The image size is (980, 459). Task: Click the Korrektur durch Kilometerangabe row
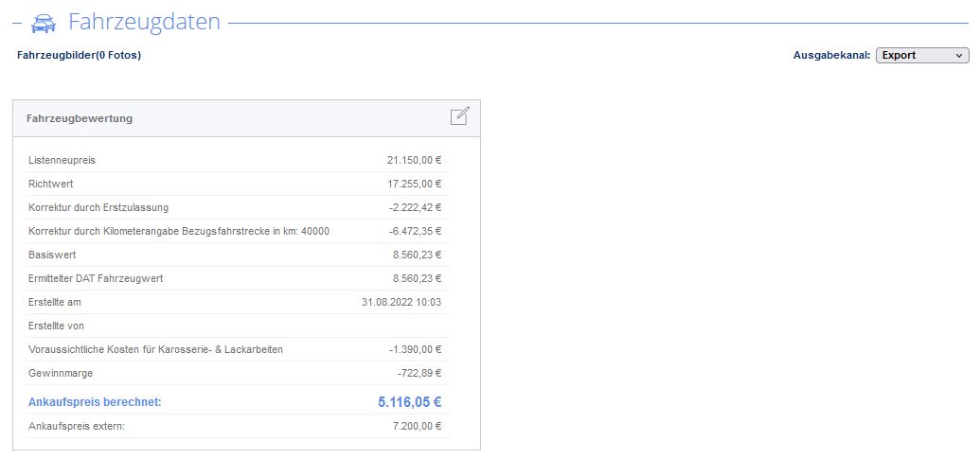tap(237, 232)
